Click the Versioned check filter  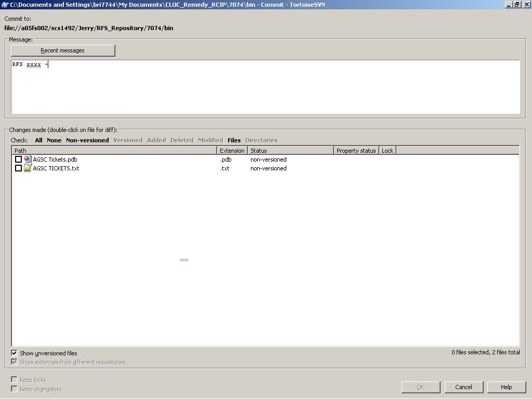[128, 140]
